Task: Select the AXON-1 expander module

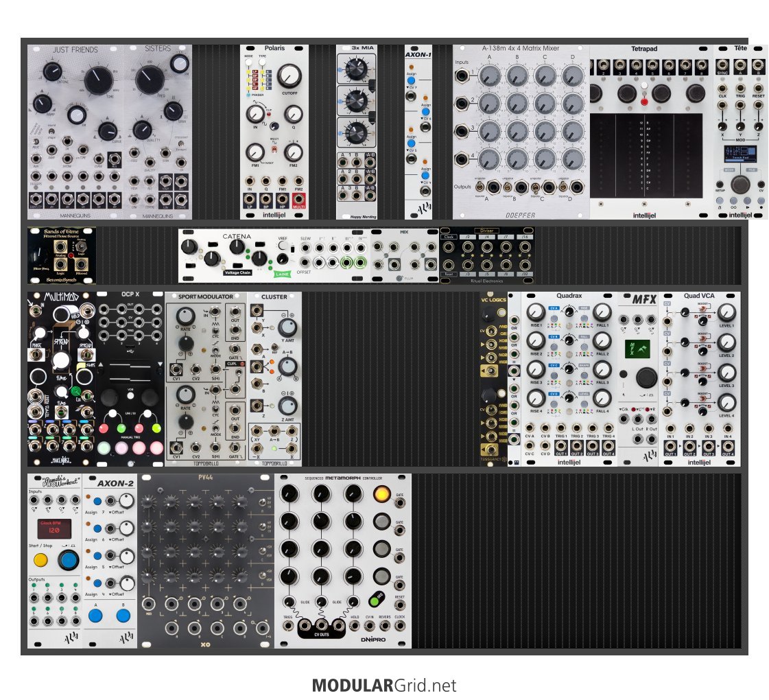Action: (x=418, y=132)
